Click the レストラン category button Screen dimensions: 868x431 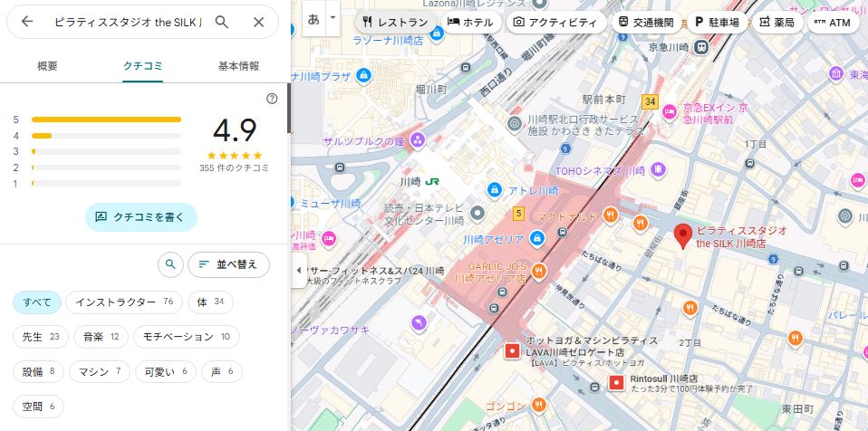click(x=394, y=22)
